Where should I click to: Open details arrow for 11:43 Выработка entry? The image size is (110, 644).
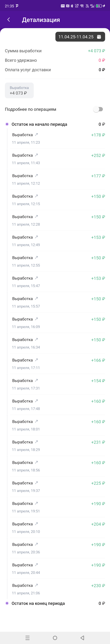pyautogui.click(x=36, y=155)
